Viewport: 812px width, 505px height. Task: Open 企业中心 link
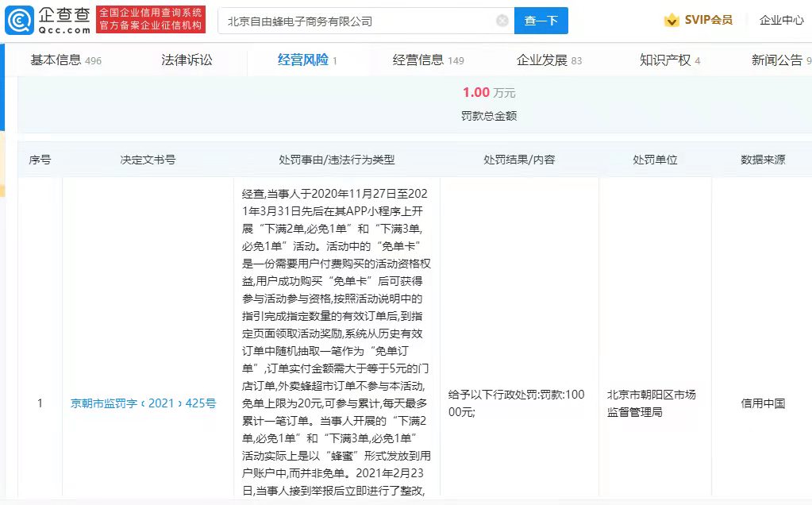[x=782, y=20]
